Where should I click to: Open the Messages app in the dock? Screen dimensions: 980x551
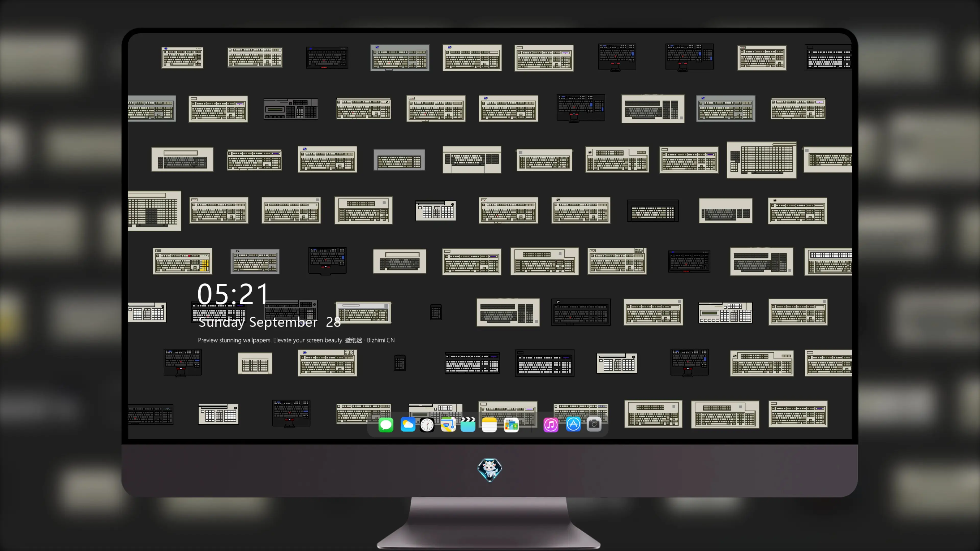point(386,424)
